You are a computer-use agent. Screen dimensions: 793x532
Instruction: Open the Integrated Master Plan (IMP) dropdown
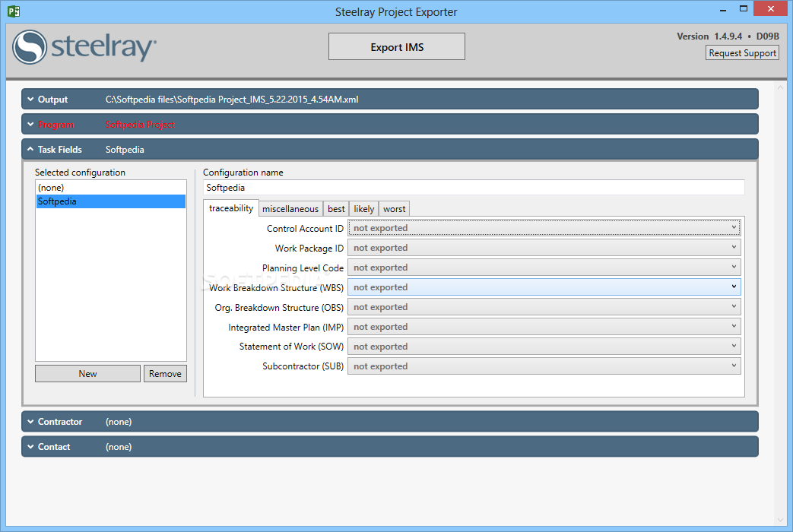[544, 327]
